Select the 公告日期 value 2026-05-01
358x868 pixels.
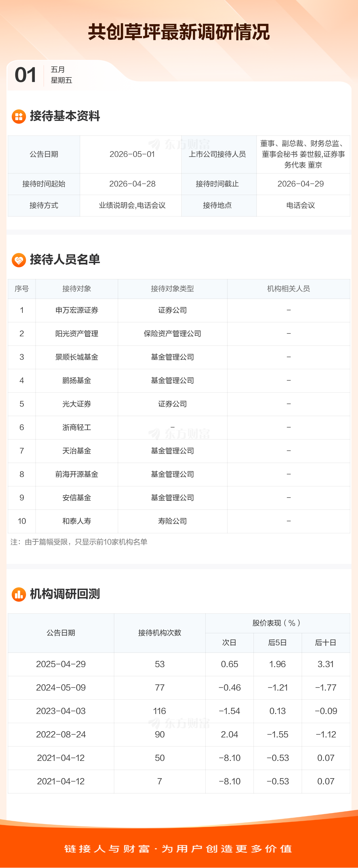click(132, 154)
